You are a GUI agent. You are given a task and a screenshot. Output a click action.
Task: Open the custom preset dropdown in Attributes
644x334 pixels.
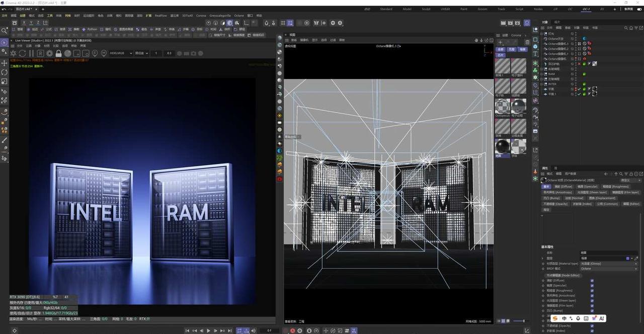631,180
